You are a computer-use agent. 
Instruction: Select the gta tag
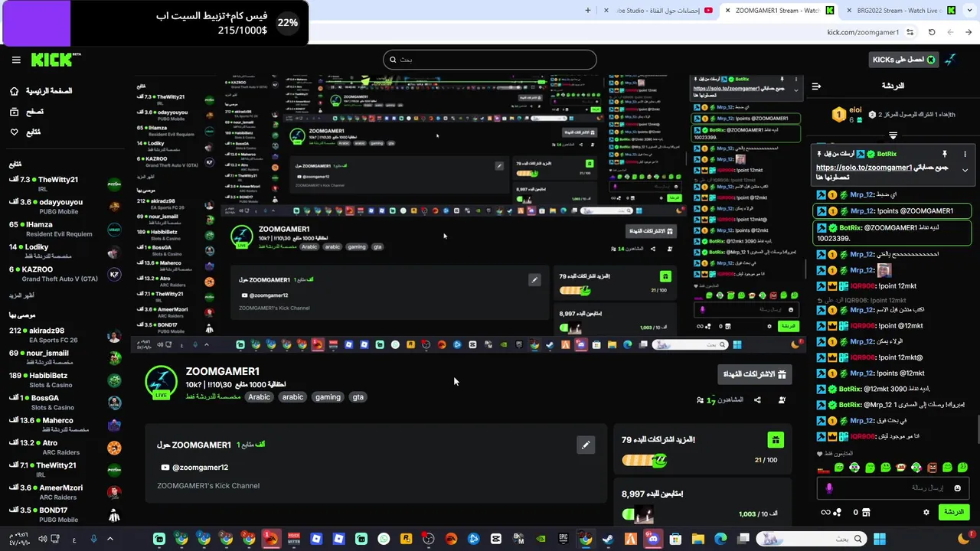pyautogui.click(x=358, y=397)
